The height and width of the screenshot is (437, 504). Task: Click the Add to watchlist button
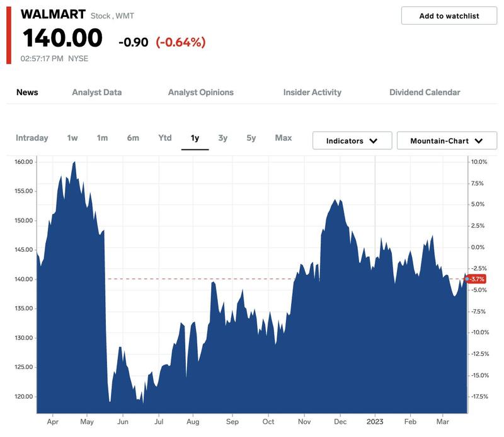449,16
